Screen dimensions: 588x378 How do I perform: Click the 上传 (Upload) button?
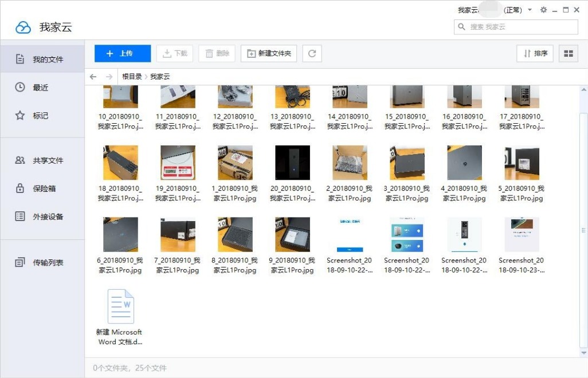coord(121,53)
